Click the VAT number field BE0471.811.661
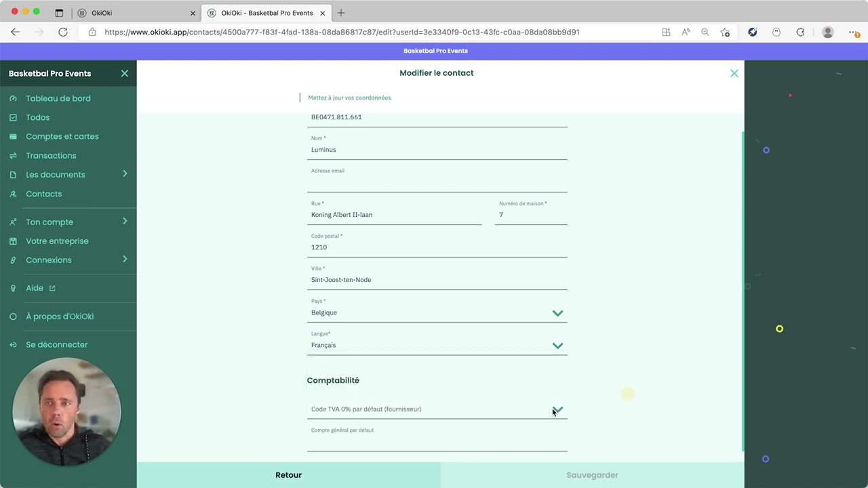 pyautogui.click(x=437, y=118)
